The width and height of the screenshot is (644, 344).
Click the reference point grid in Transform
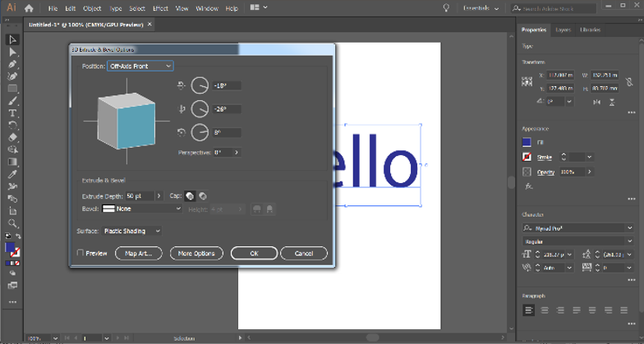pyautogui.click(x=527, y=81)
